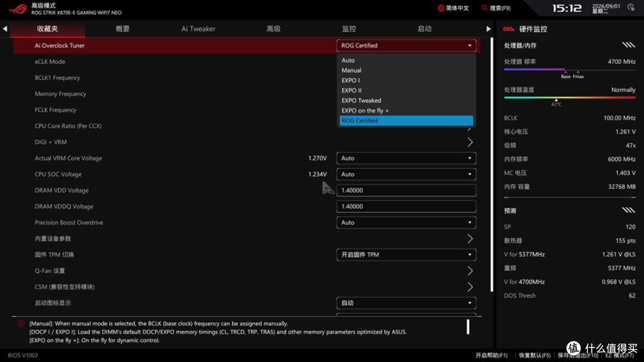Open 启动图标显示 dropdown
Screen dimensions: 644x362
[406, 303]
